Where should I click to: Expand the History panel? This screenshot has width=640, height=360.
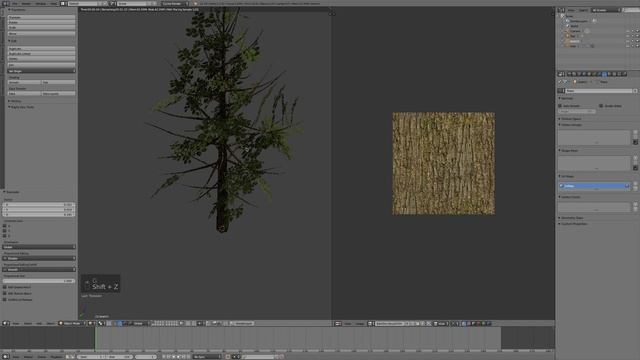(x=15, y=101)
